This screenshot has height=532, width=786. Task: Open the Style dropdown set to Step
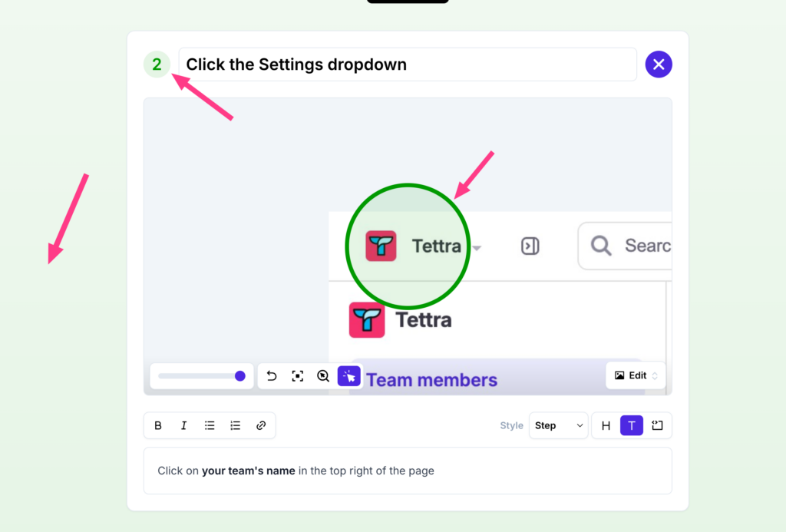[x=558, y=425]
